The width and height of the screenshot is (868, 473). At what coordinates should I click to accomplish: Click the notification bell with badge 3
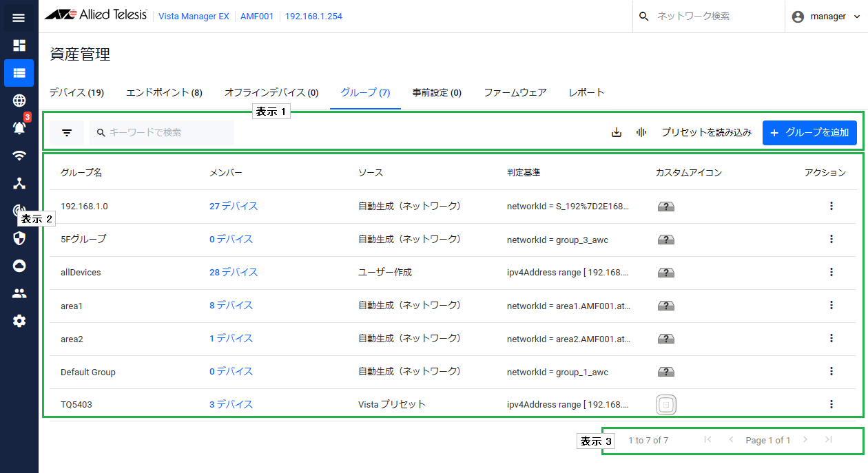[x=19, y=127]
